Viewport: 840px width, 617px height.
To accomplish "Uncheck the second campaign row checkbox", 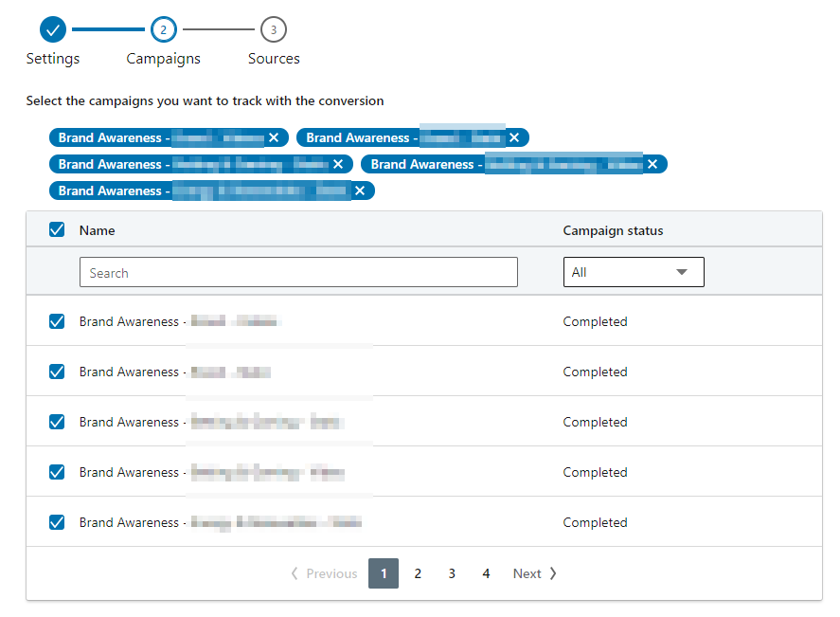I will coord(57,372).
